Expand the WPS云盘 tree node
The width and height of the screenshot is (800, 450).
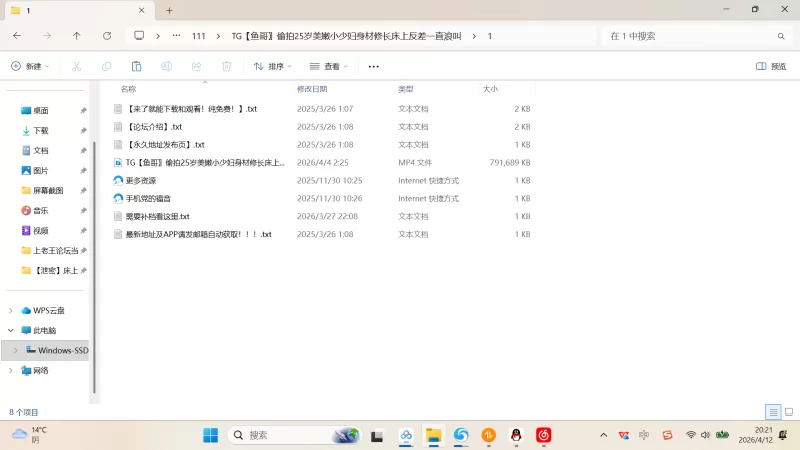[x=11, y=310]
